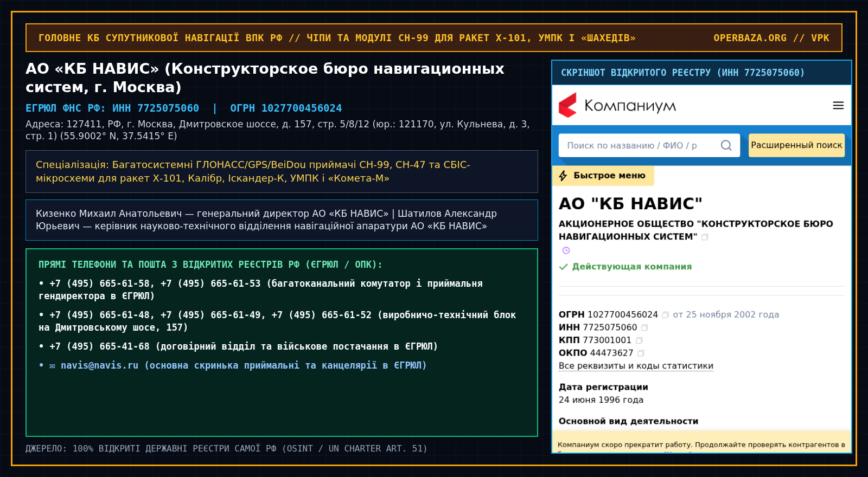Select phone line starting '+7 (495) 665-61-48'
868x477 pixels.
pyautogui.click(x=277, y=321)
